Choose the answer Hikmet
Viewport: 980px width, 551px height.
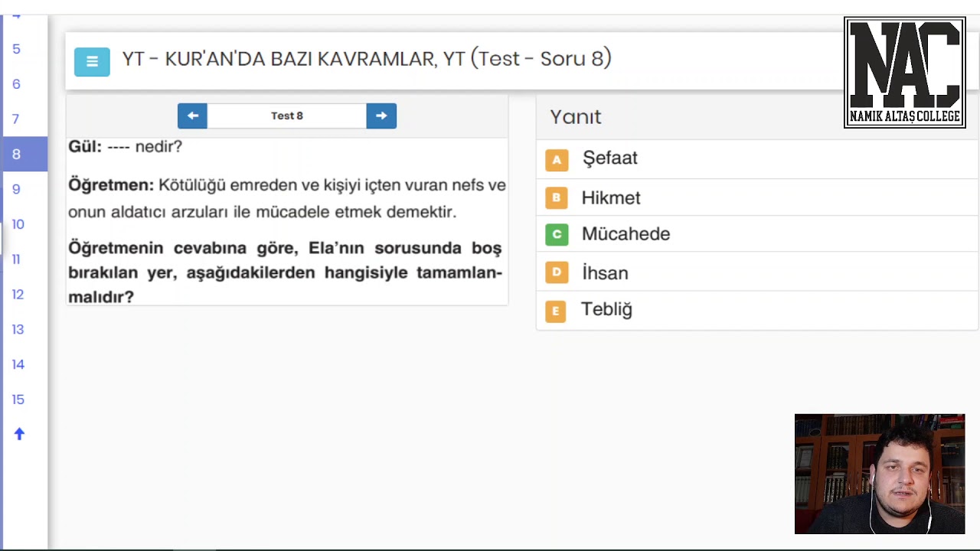tap(611, 197)
